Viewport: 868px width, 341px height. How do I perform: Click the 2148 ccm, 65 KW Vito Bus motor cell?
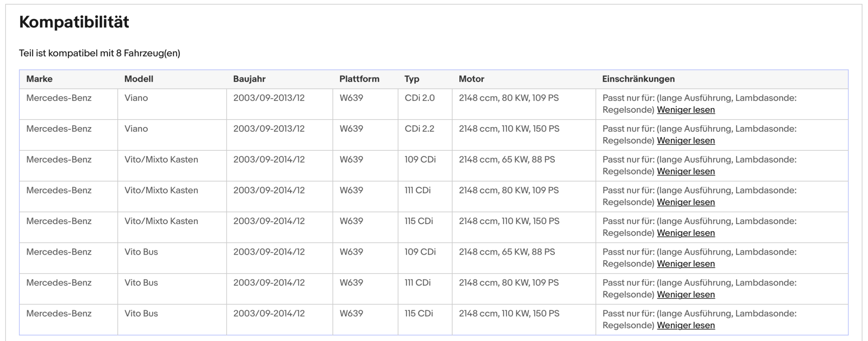524,258
